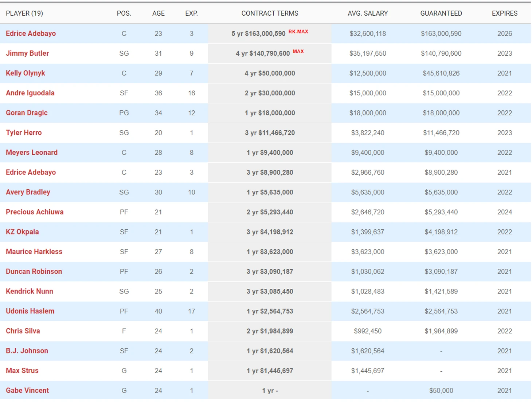Open Edrice Adebayo's $163,000,590 contract row link
This screenshot has height=403, width=532.
pos(31,33)
